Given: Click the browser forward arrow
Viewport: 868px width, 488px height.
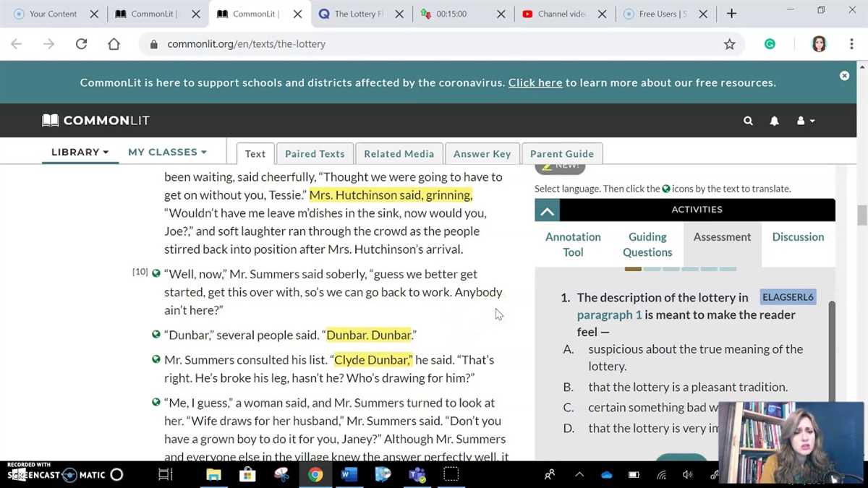Looking at the screenshot, I should coord(48,44).
